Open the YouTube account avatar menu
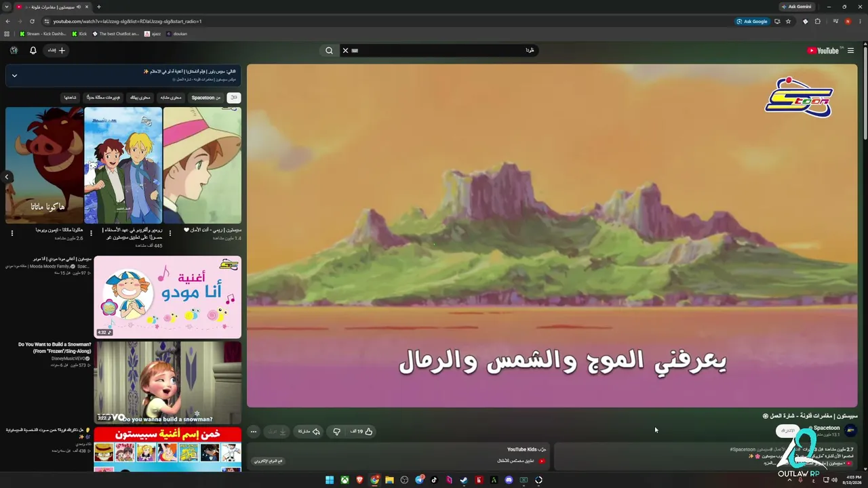The image size is (868, 488). [x=14, y=50]
